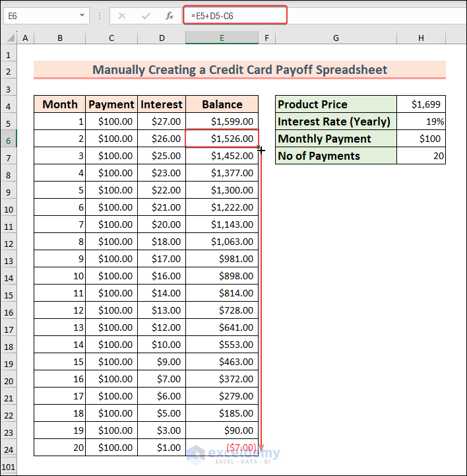Viewport: 467px width, 476px height.
Task: Select the monthly payment value '$100'
Action: point(421,139)
